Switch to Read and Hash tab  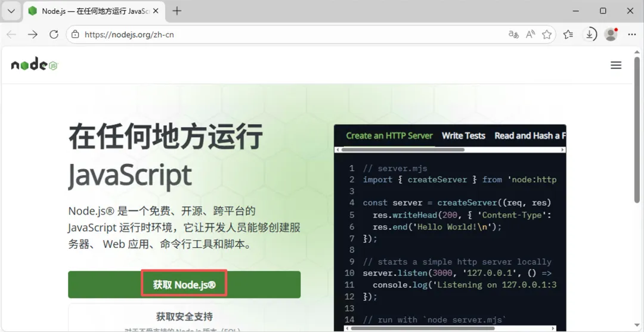point(530,136)
